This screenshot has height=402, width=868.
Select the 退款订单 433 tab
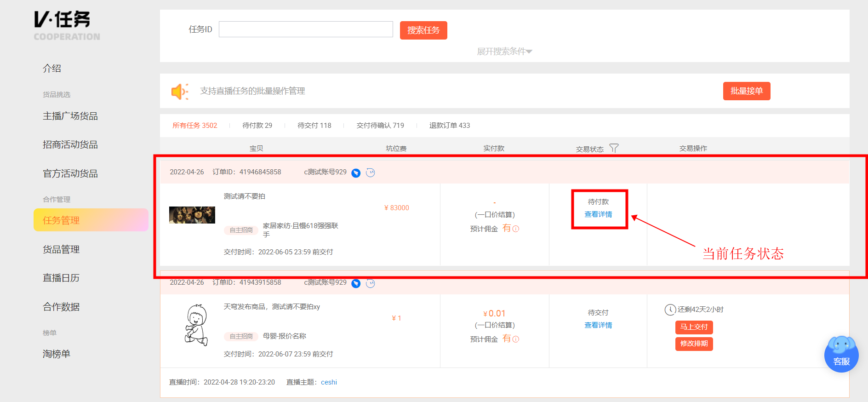(x=450, y=126)
